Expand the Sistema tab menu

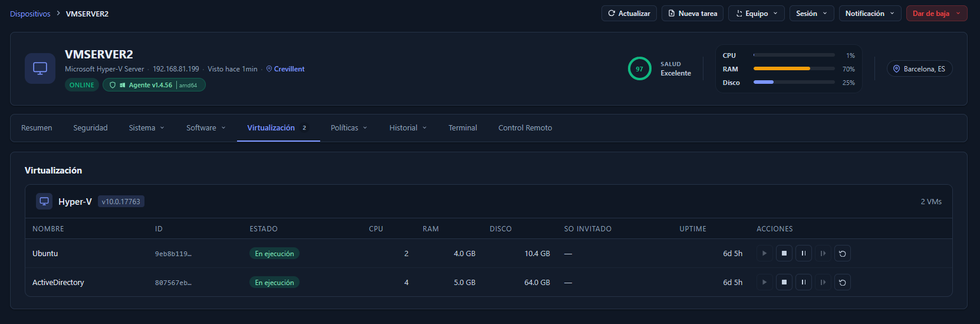(146, 128)
